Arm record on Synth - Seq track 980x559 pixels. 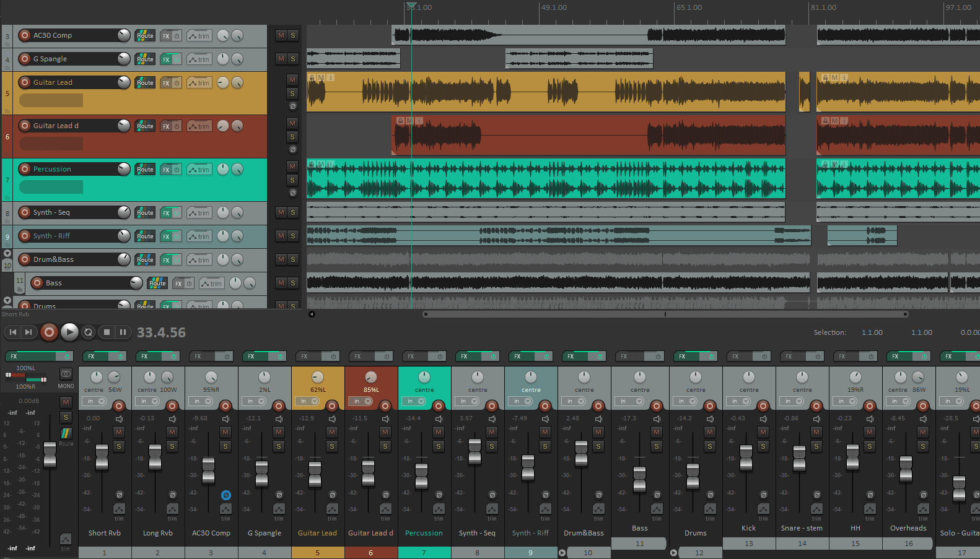pos(25,212)
